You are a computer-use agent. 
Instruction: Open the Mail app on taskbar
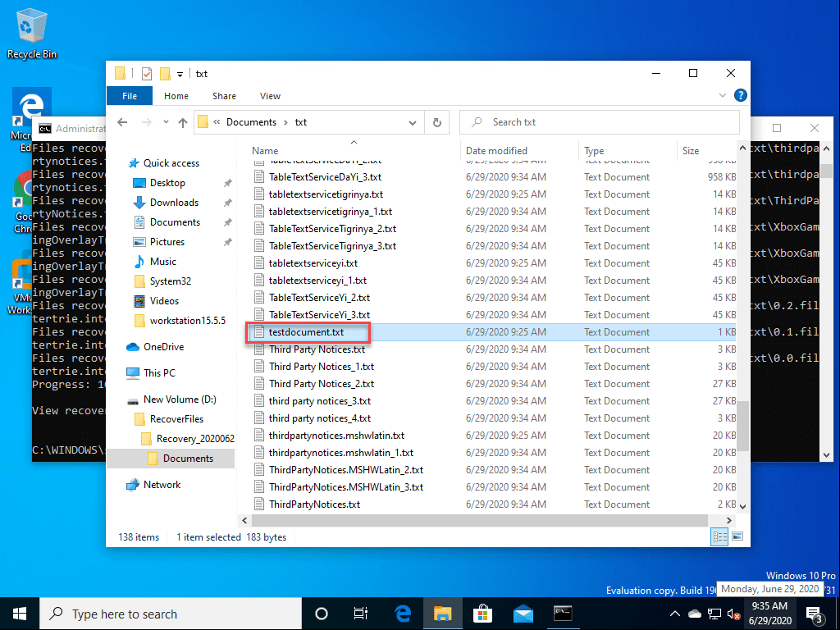(x=523, y=614)
